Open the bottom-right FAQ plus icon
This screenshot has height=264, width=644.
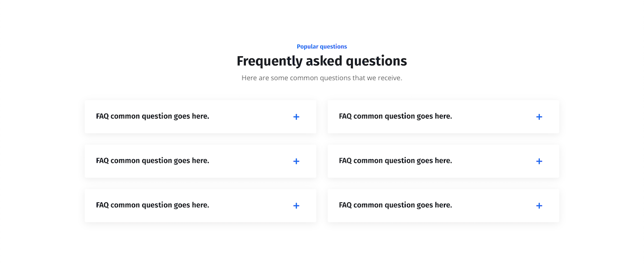(x=539, y=206)
